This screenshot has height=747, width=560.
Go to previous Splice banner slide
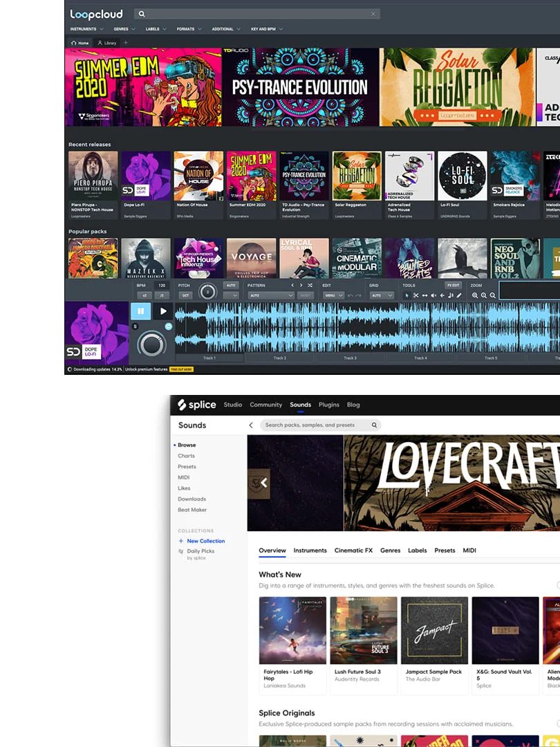coord(263,483)
